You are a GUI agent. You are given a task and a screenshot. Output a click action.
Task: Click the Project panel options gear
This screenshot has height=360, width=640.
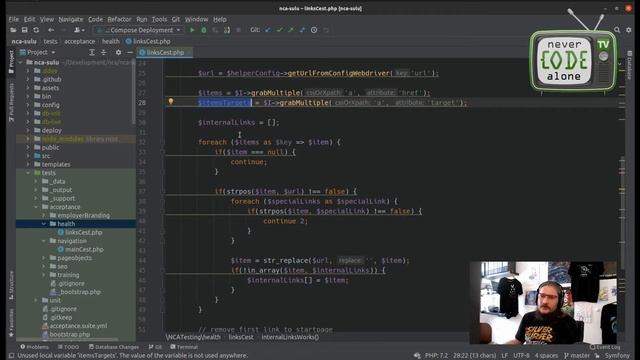[118, 52]
